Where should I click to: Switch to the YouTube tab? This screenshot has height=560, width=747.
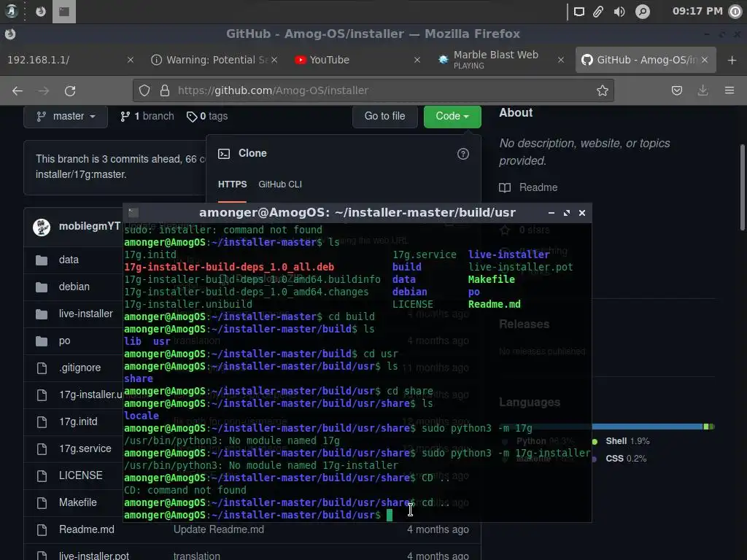tap(357, 60)
